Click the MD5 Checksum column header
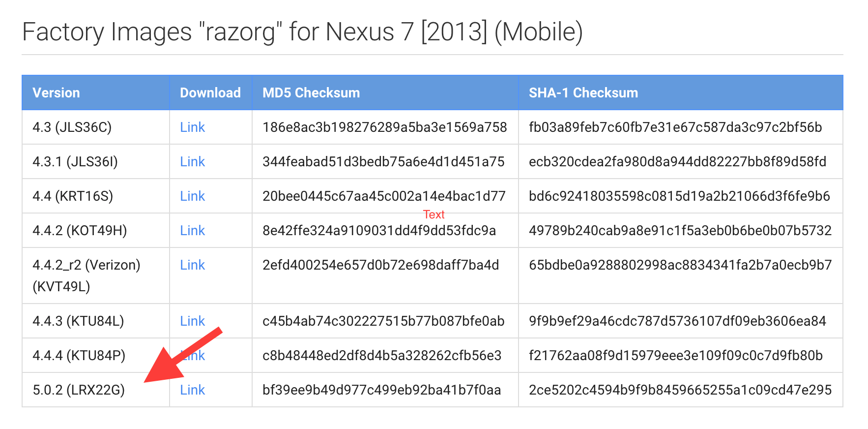The height and width of the screenshot is (429, 868). tap(311, 93)
